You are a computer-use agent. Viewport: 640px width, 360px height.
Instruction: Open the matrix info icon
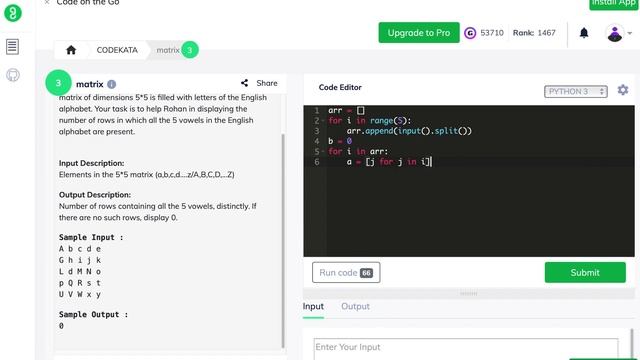click(x=111, y=84)
